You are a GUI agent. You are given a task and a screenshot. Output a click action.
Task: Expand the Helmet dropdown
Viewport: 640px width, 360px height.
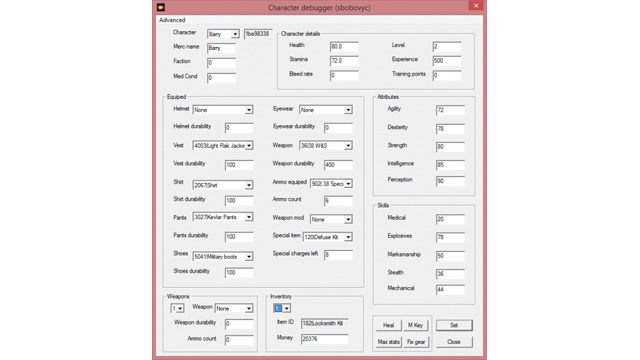(x=223, y=110)
